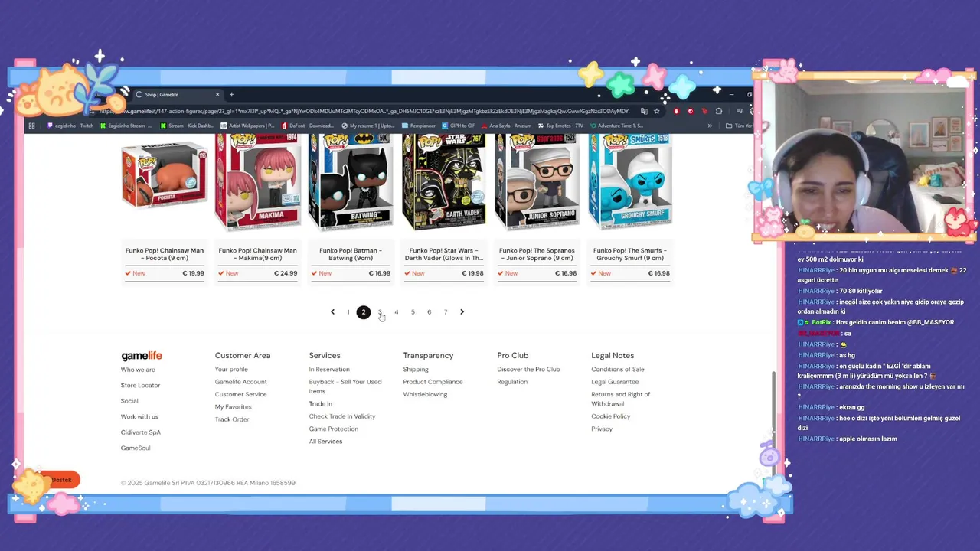Open the Top Emotes - 7TV bookmark
The width and height of the screenshot is (980, 551).
[x=560, y=126]
